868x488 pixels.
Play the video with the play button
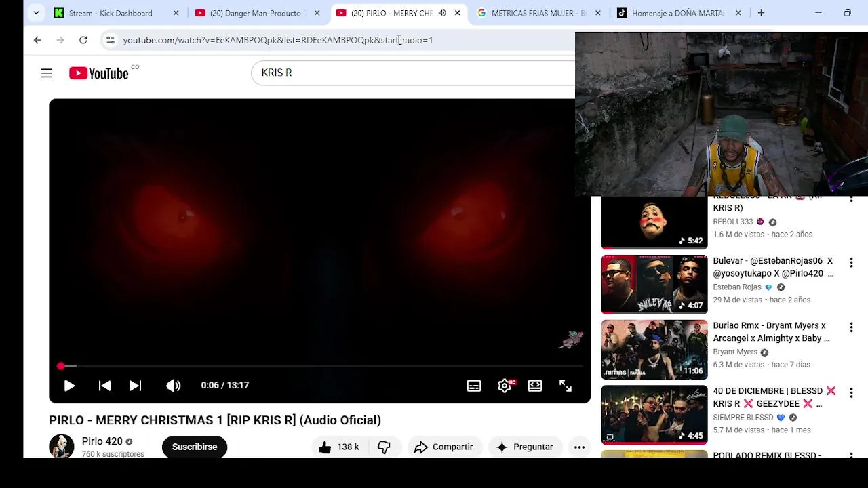pos(69,385)
